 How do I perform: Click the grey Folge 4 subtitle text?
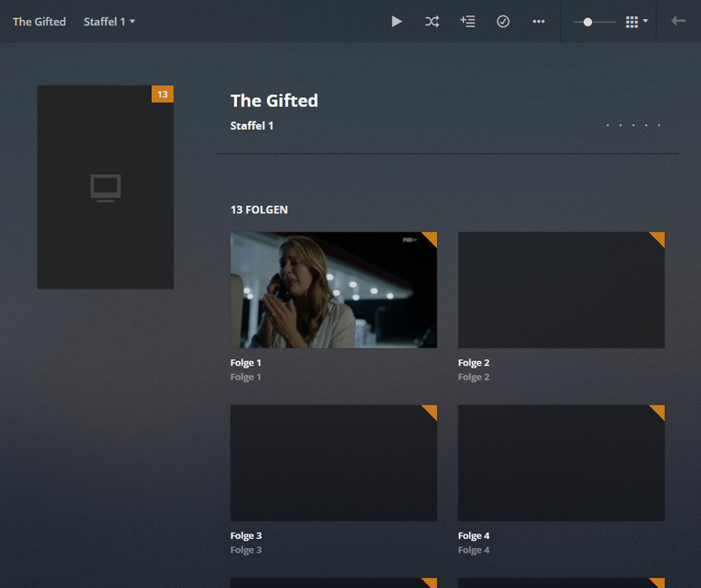[x=473, y=550]
